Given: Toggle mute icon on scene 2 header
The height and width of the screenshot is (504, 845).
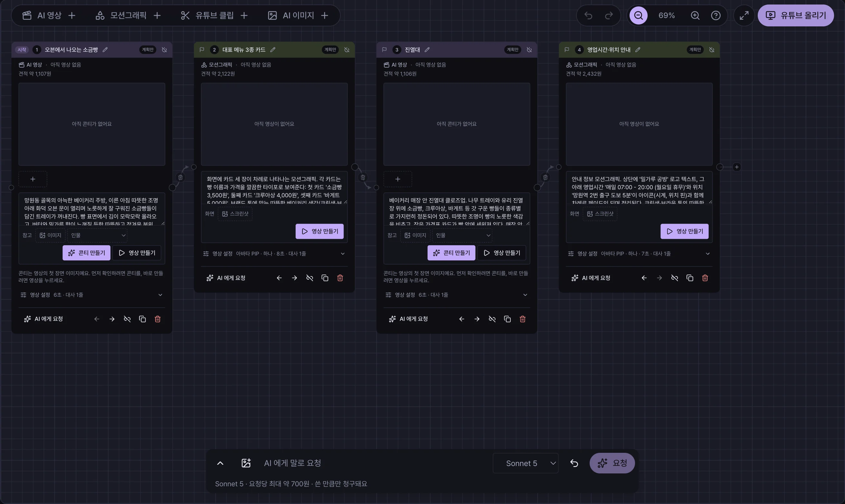Looking at the screenshot, I should pos(347,50).
